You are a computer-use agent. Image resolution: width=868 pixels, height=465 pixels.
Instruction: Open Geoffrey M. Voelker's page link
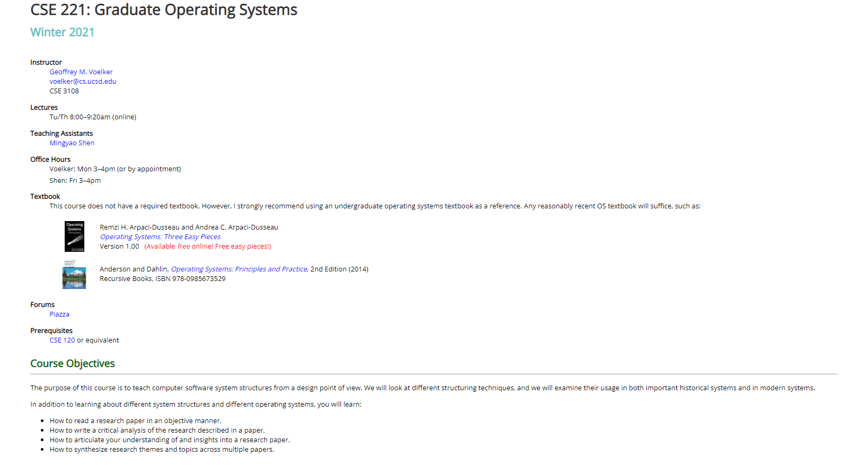[81, 72]
